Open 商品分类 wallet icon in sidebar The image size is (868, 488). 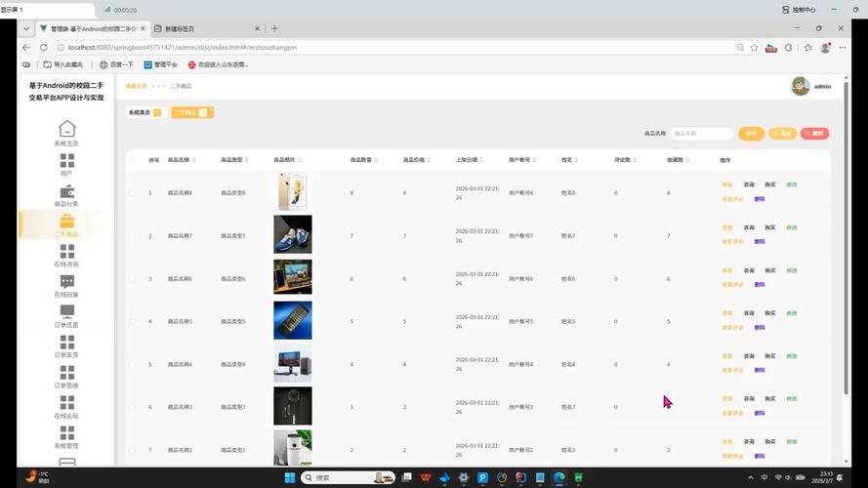coord(67,191)
